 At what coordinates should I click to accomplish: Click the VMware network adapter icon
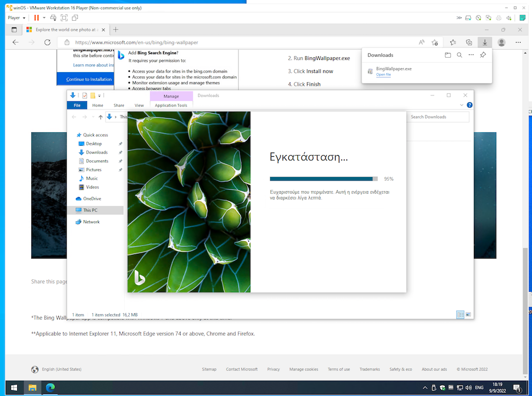(488, 18)
